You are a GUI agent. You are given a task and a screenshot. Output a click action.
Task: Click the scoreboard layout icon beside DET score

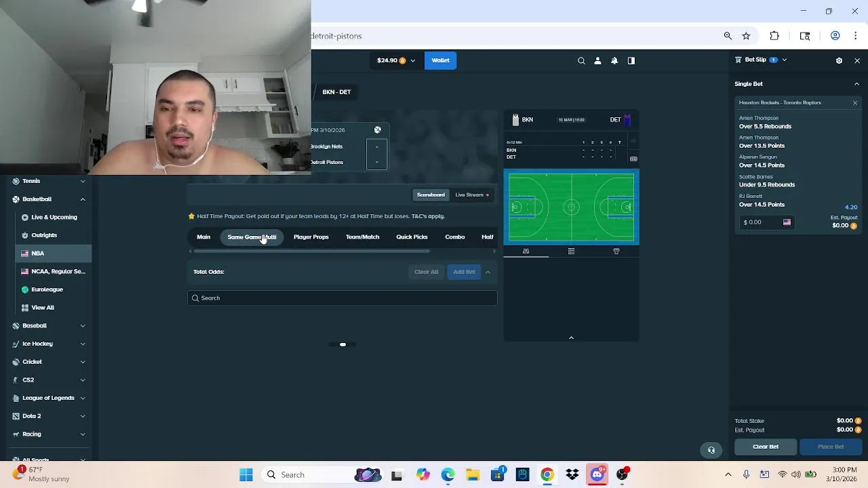[x=633, y=159]
